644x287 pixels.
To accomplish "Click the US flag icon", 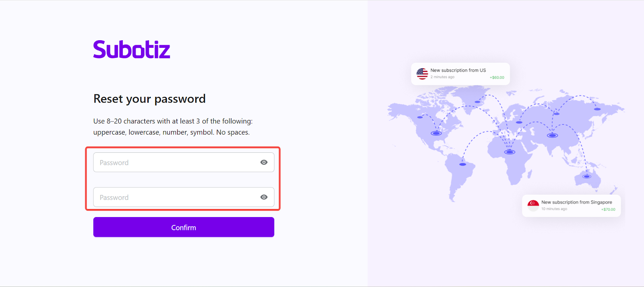I will (x=422, y=74).
